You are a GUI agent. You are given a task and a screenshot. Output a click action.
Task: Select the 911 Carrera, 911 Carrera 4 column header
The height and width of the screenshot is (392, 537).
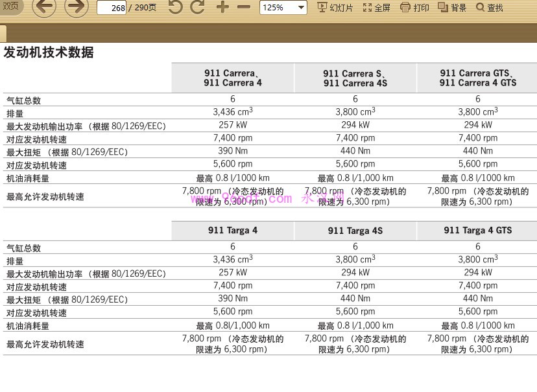(233, 78)
